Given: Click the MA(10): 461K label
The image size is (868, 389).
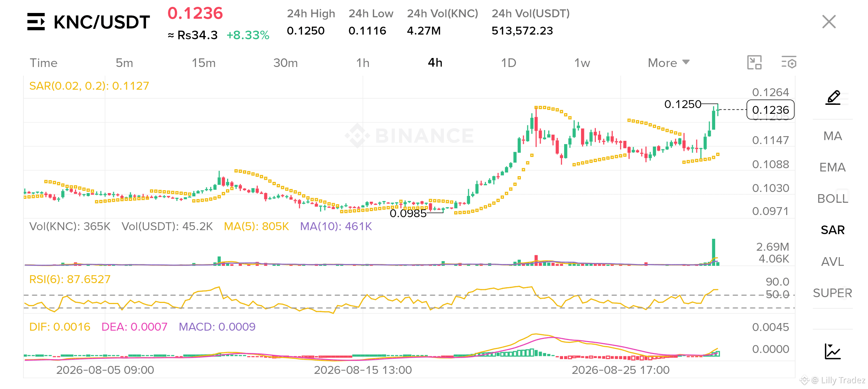Looking at the screenshot, I should click(x=336, y=227).
